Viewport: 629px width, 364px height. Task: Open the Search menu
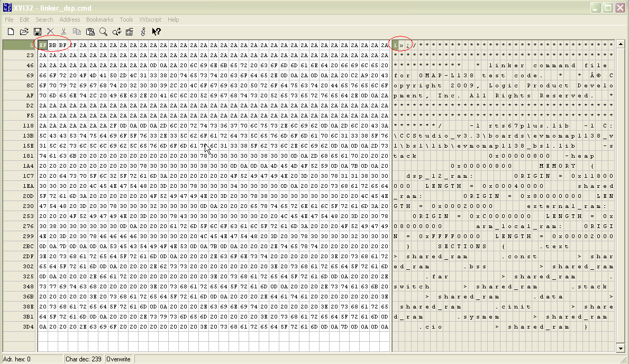click(x=44, y=19)
